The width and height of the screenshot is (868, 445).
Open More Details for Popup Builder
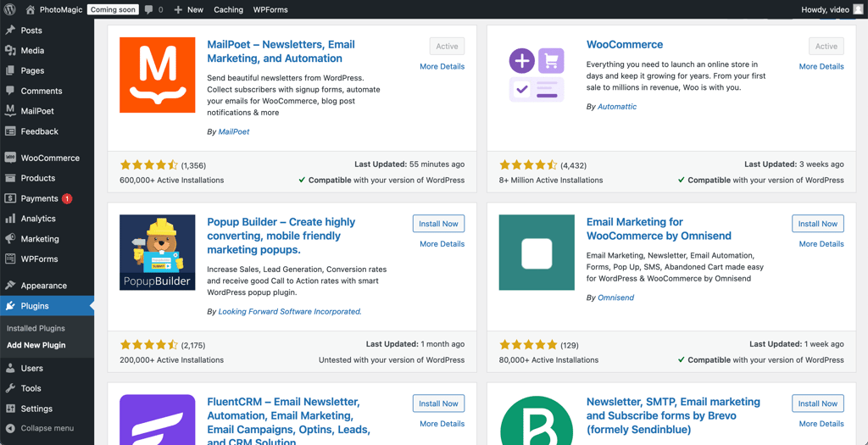coord(442,243)
